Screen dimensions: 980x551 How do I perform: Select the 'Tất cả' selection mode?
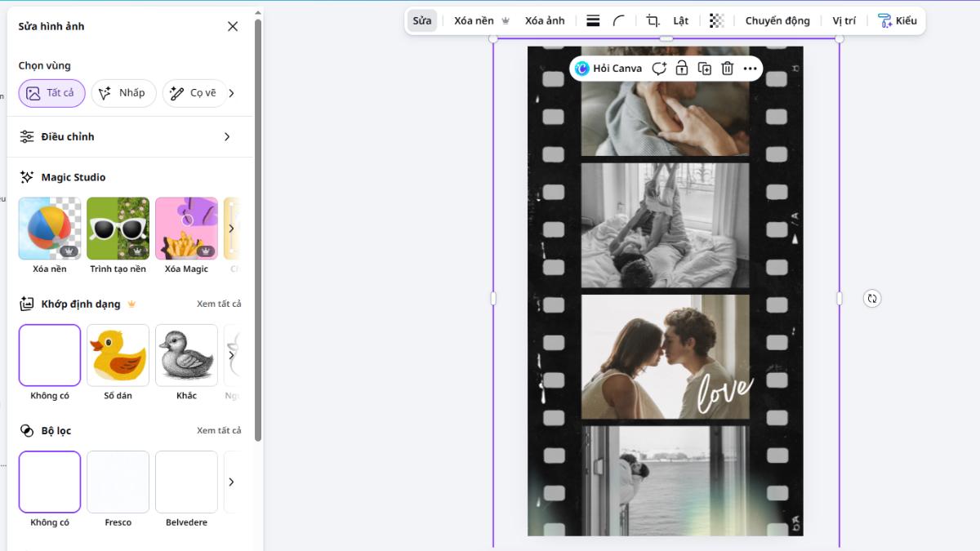tap(51, 93)
